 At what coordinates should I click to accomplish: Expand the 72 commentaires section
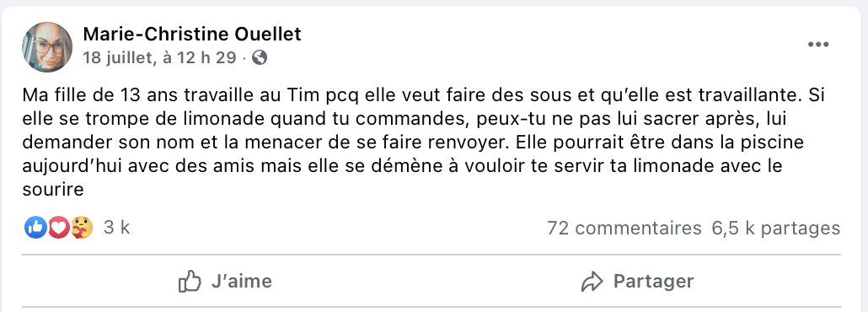(624, 228)
